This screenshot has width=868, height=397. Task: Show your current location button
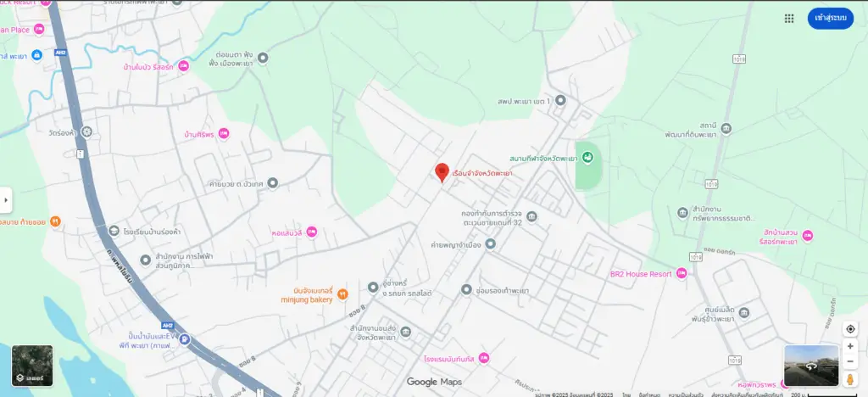[x=850, y=329]
